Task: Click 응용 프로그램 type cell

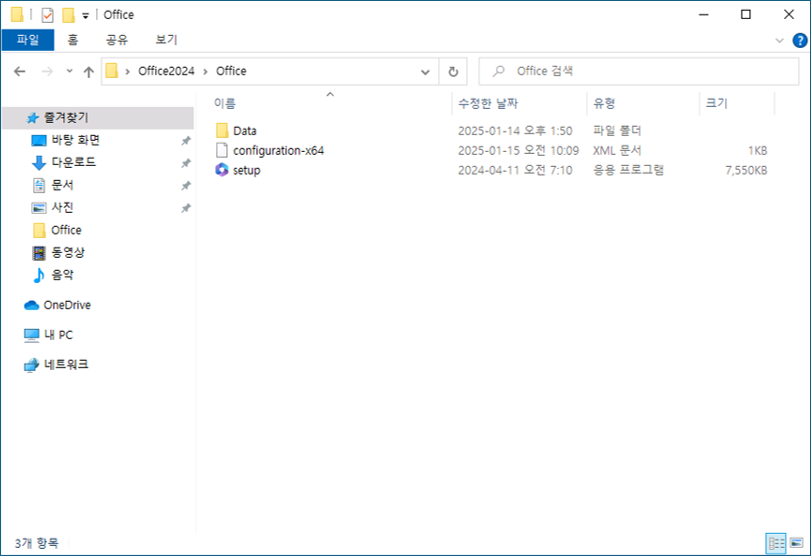Action: click(x=628, y=170)
